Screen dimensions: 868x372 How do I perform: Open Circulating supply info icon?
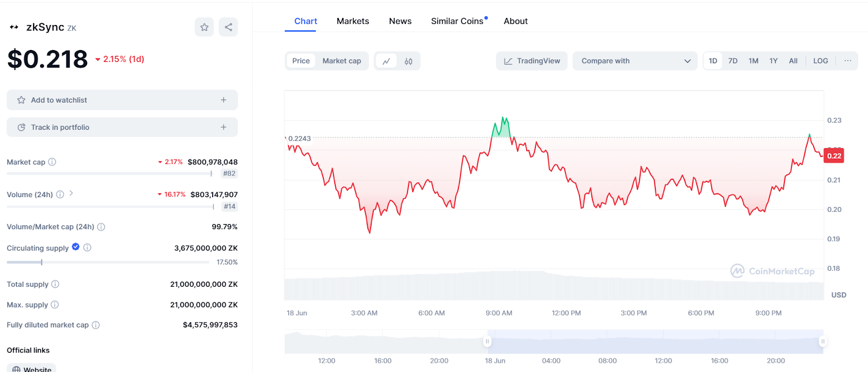click(x=87, y=248)
